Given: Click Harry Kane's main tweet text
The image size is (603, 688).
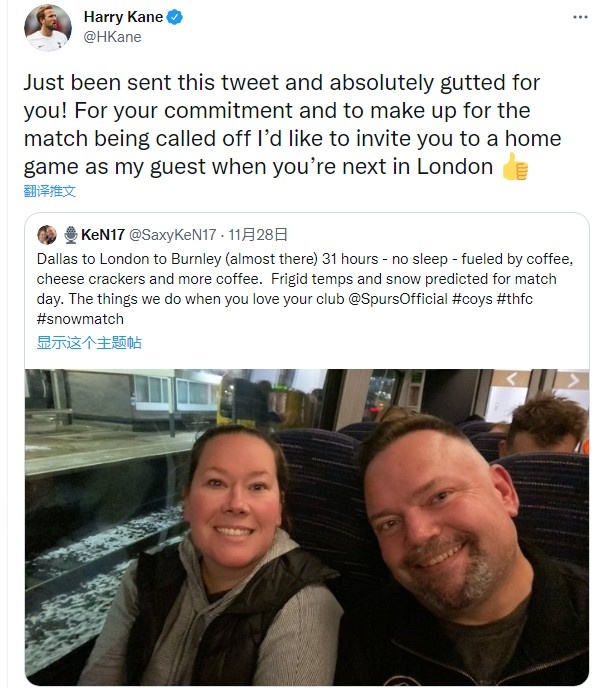Looking at the screenshot, I should coord(292,125).
